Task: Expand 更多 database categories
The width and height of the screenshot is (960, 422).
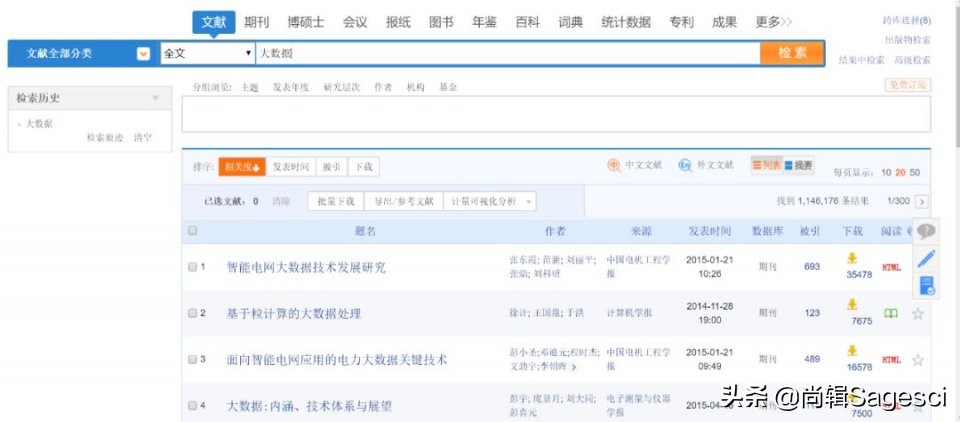Action: coord(773,22)
